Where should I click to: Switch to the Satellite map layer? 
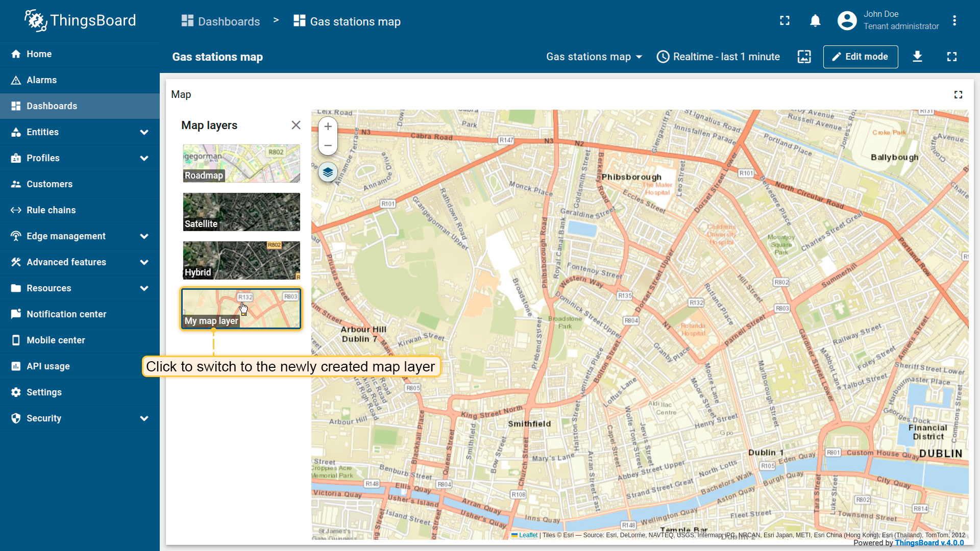coord(241,212)
